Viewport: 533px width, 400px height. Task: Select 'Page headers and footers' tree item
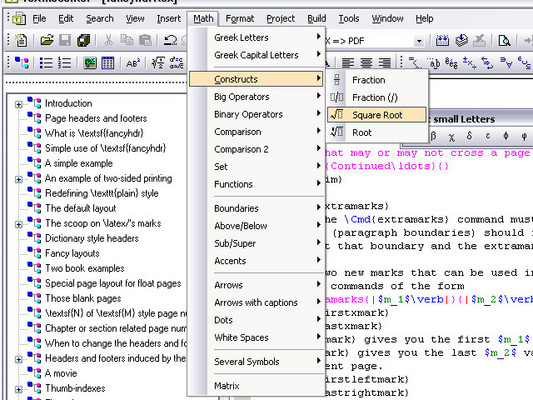[x=96, y=118]
